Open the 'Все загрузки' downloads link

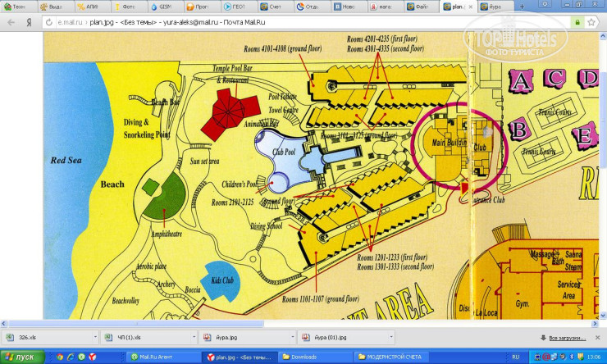[x=565, y=338]
